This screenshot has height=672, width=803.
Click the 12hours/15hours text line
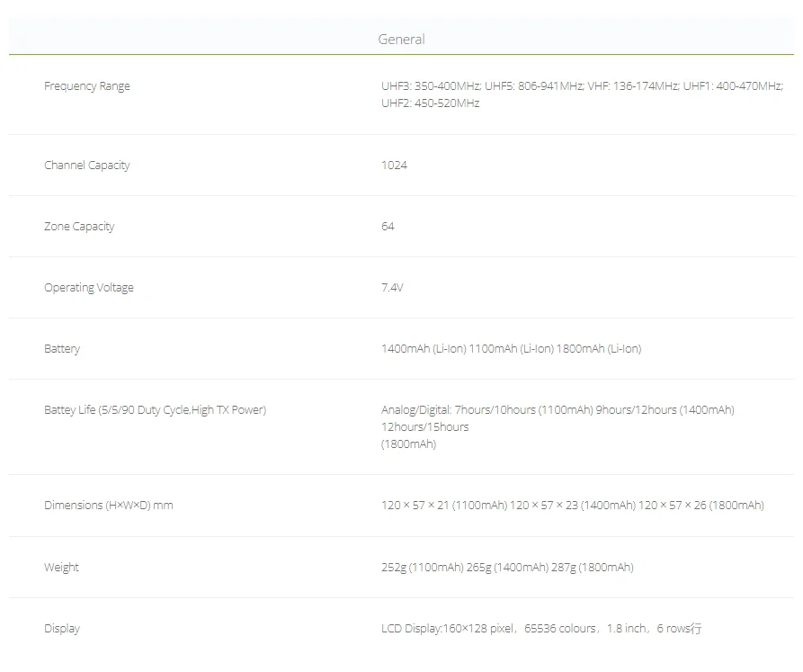coord(424,427)
